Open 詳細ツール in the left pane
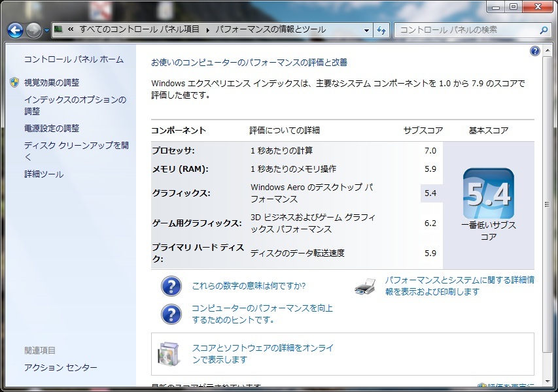This screenshot has width=558, height=392. point(44,174)
